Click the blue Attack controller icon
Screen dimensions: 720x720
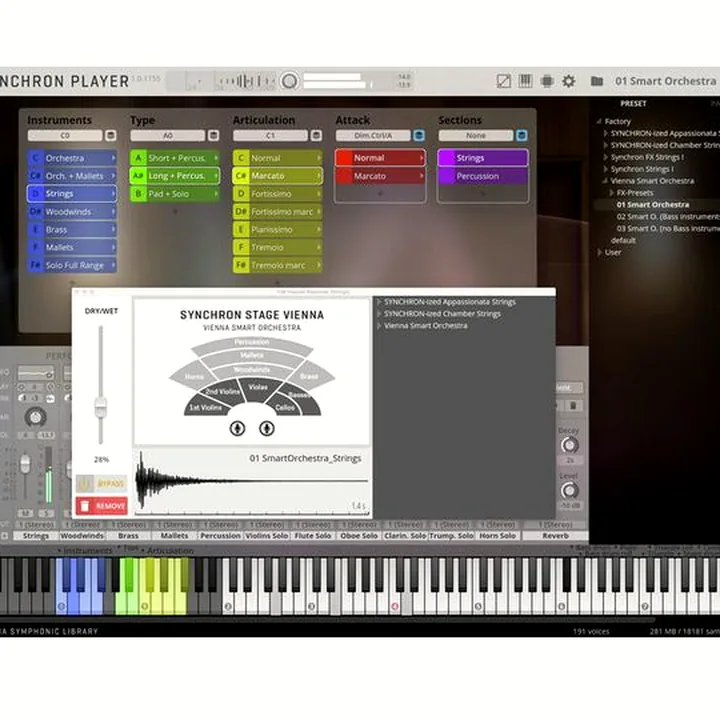point(419,135)
